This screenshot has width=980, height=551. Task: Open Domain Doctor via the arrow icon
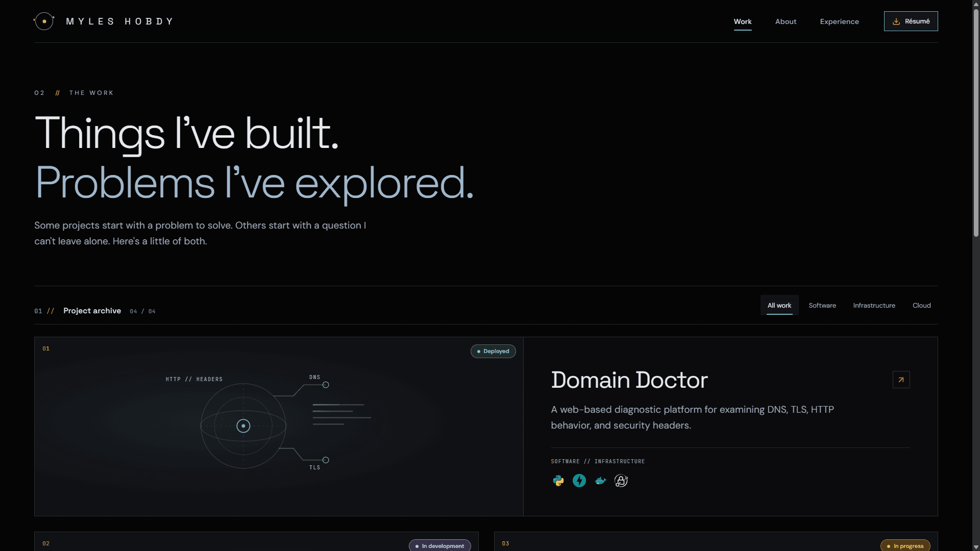click(901, 380)
